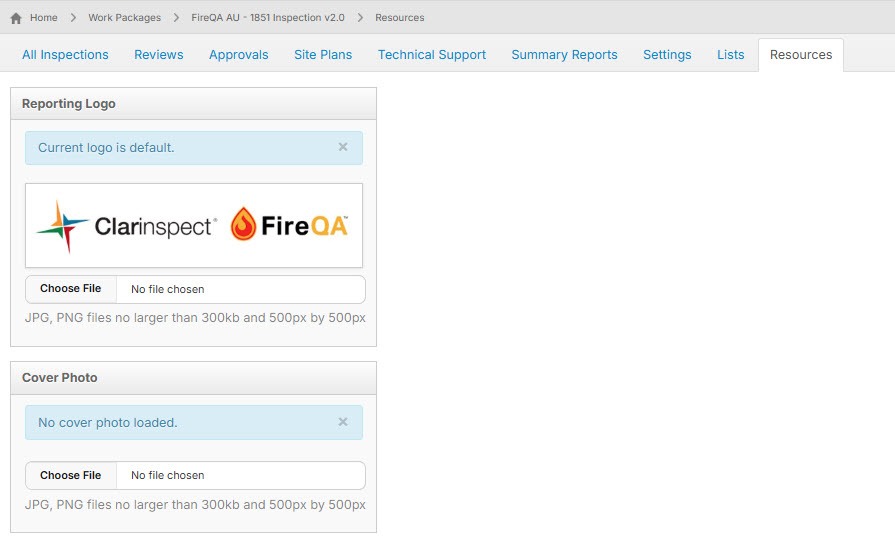Open FireQA AU - 1851 Inspection v2.0 breadcrumb
895x543 pixels.
pyautogui.click(x=268, y=18)
